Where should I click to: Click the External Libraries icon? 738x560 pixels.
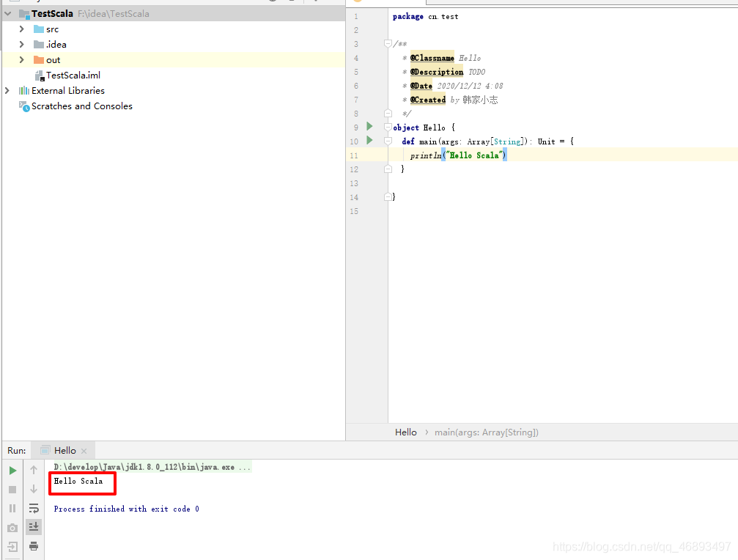tap(24, 90)
